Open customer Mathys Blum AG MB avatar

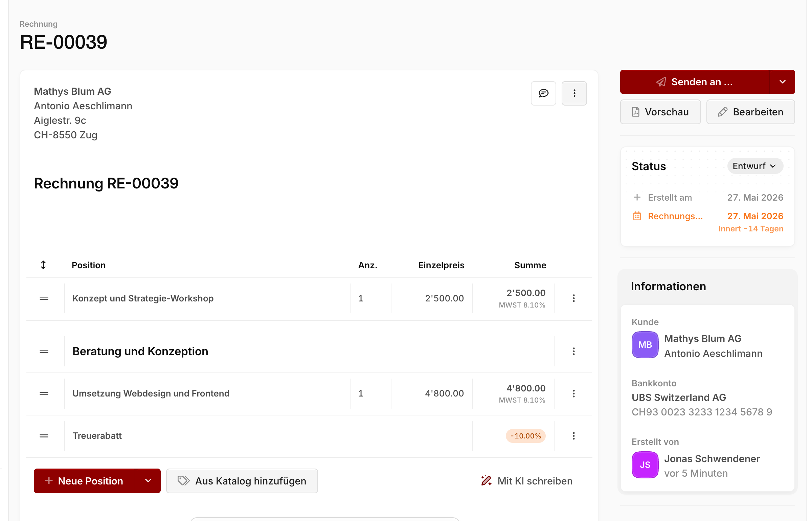click(x=645, y=345)
